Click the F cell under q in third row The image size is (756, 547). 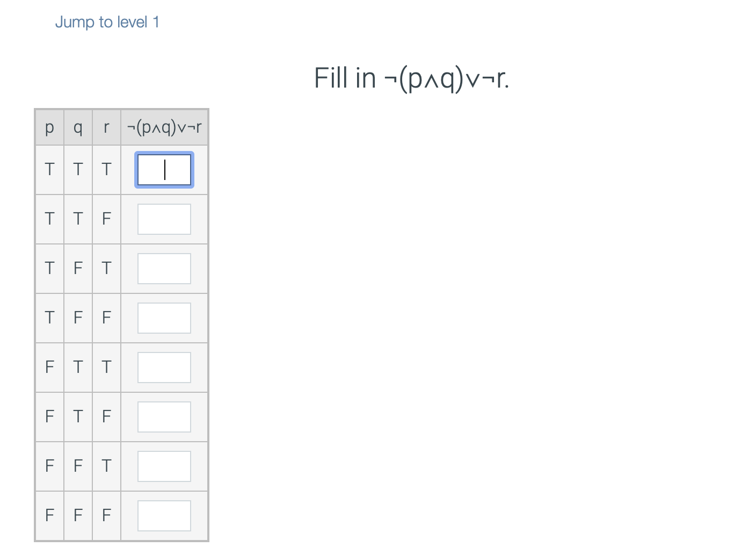[x=78, y=268]
